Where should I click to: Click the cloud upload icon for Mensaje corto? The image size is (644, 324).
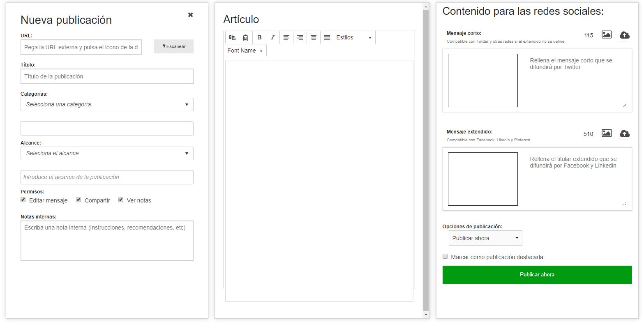(625, 35)
